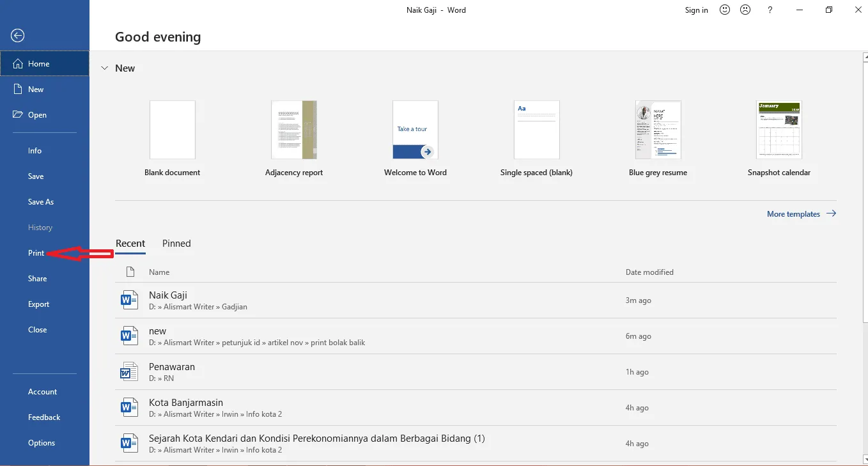Screen dimensions: 868x466
Task: Select the Single spaced (blank) template
Action: click(x=537, y=139)
